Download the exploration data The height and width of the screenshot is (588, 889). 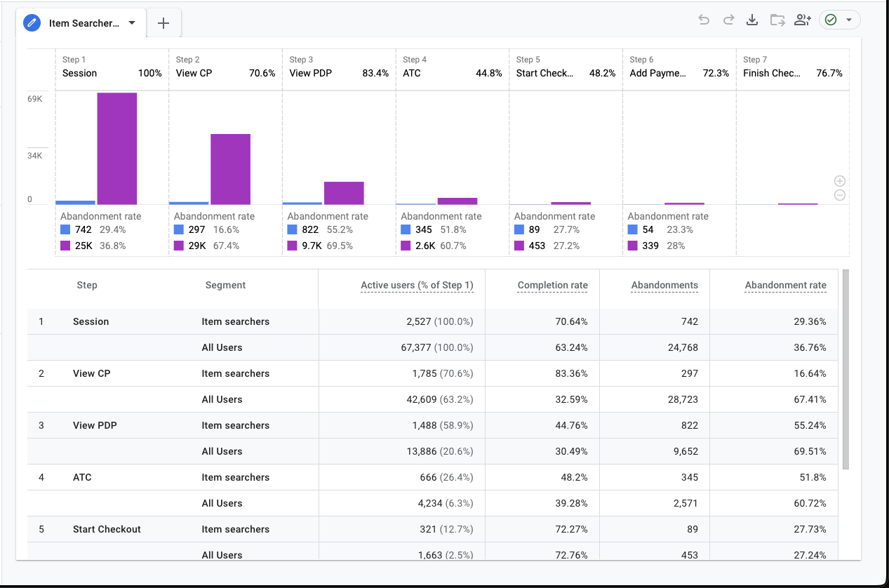click(752, 20)
